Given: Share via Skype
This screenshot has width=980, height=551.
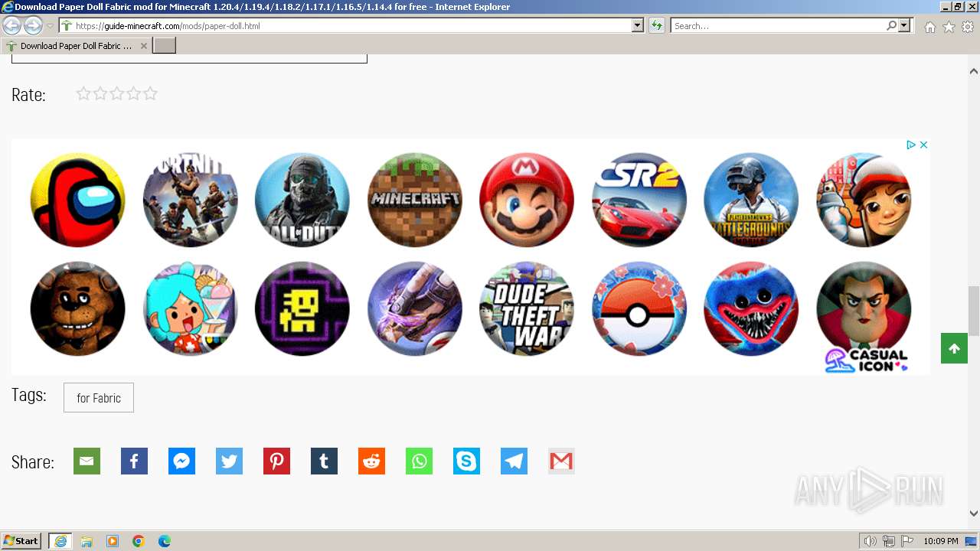Looking at the screenshot, I should pos(466,461).
